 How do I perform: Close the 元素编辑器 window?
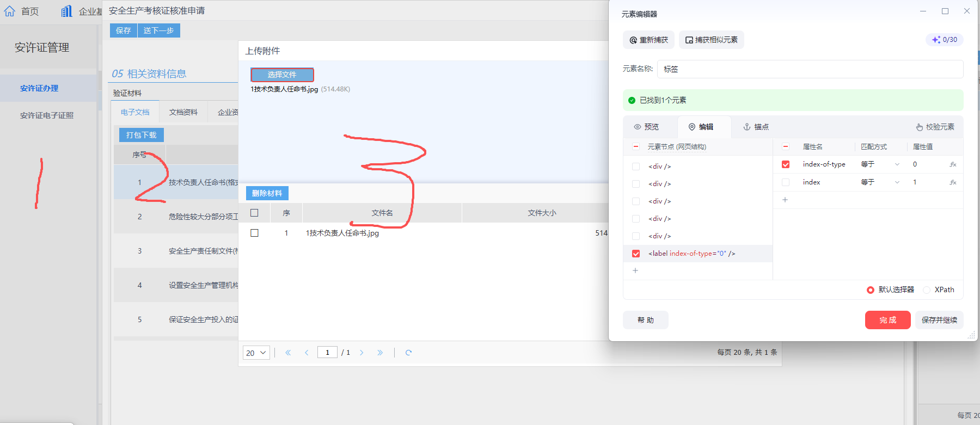[x=967, y=11]
